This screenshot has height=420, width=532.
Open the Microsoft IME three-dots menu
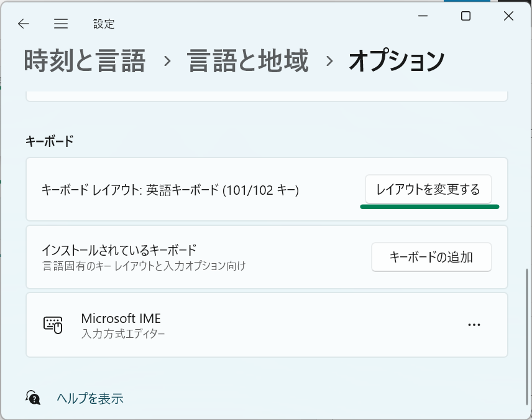474,325
